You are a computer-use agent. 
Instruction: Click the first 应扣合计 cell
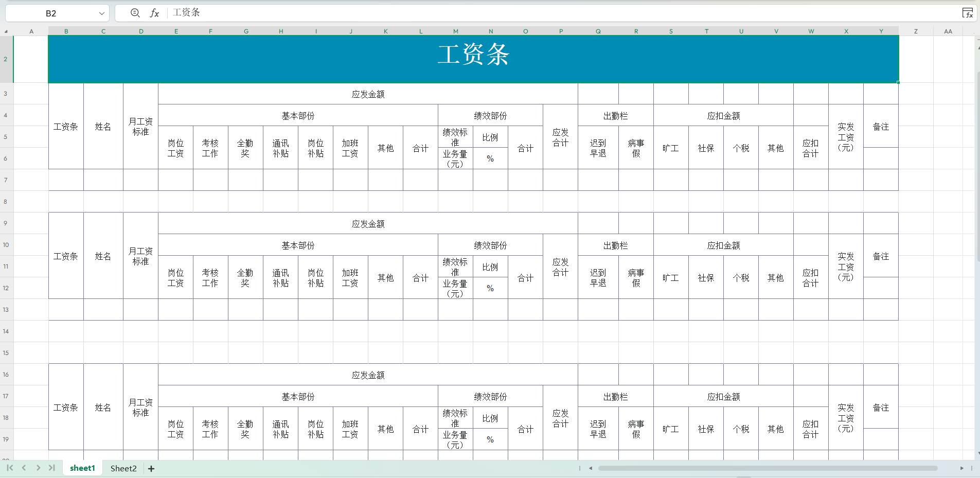(x=811, y=148)
